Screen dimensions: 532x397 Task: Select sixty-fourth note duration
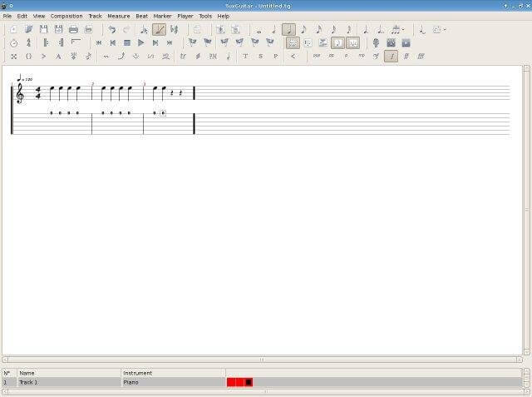[348, 29]
